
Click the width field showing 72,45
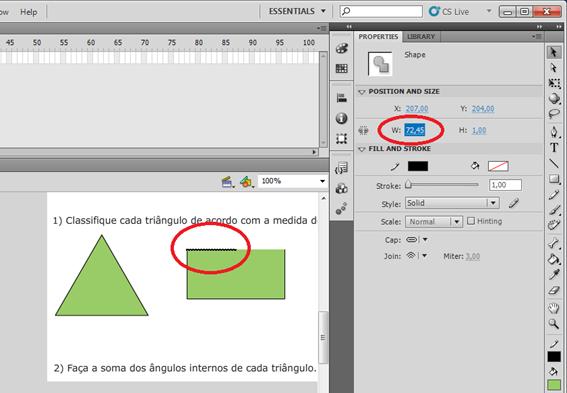click(x=414, y=130)
